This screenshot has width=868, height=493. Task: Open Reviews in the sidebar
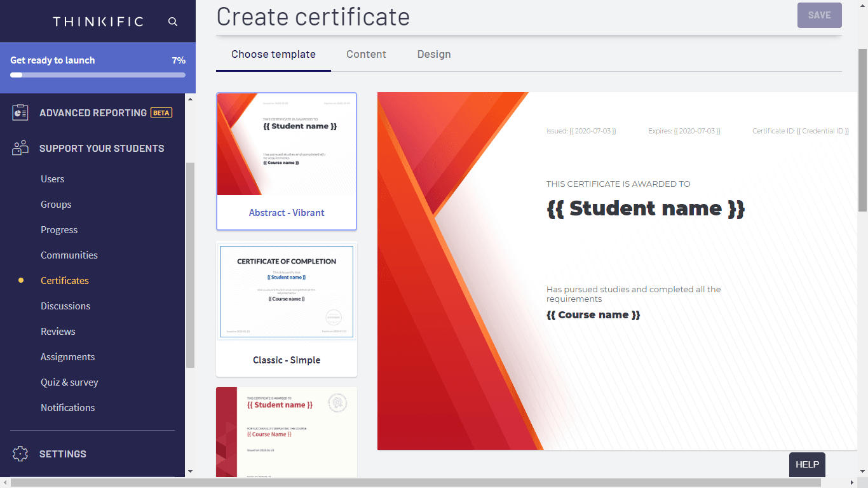click(x=58, y=332)
